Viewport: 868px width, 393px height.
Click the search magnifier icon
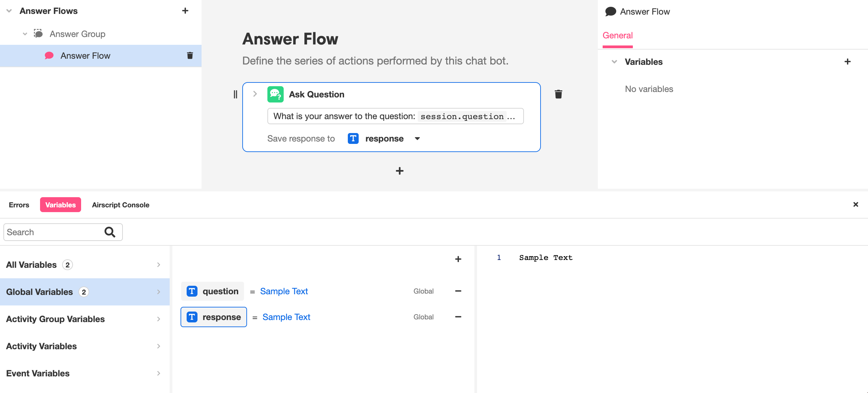[x=110, y=232]
